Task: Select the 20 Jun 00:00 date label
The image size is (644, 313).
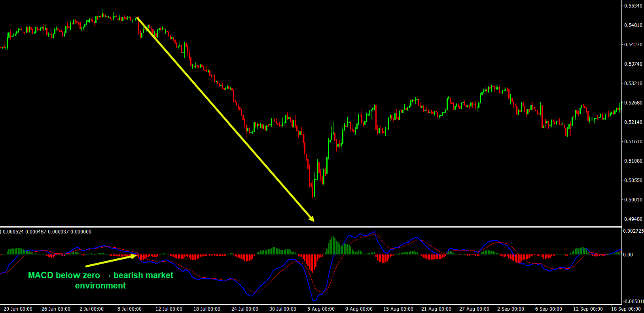Action: (18, 309)
